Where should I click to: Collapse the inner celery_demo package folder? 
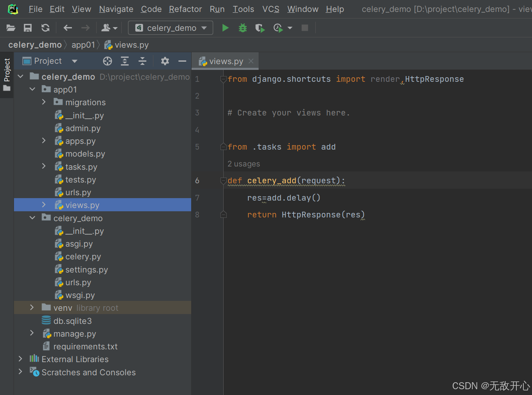tap(32, 218)
